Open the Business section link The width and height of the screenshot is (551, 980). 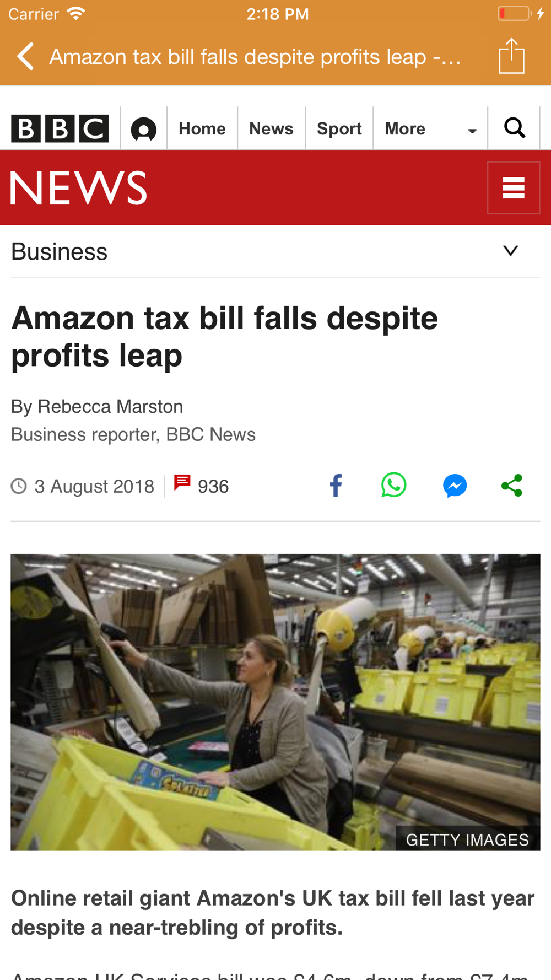pyautogui.click(x=60, y=252)
